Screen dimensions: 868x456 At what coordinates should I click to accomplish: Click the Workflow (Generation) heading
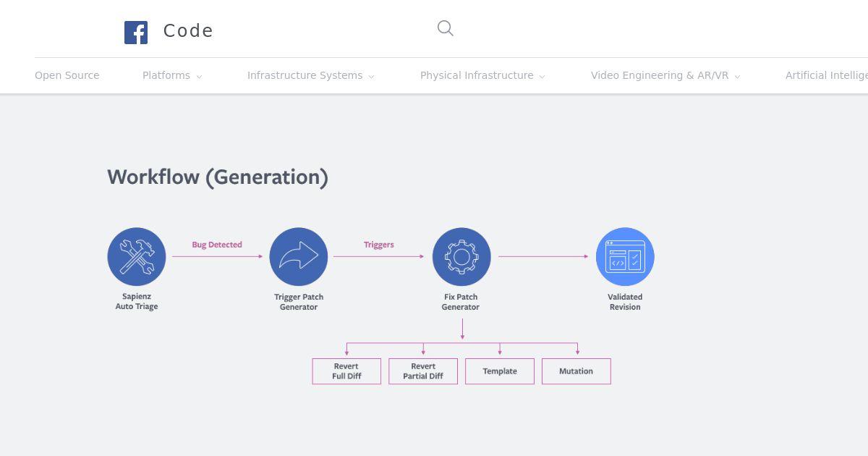tap(218, 177)
